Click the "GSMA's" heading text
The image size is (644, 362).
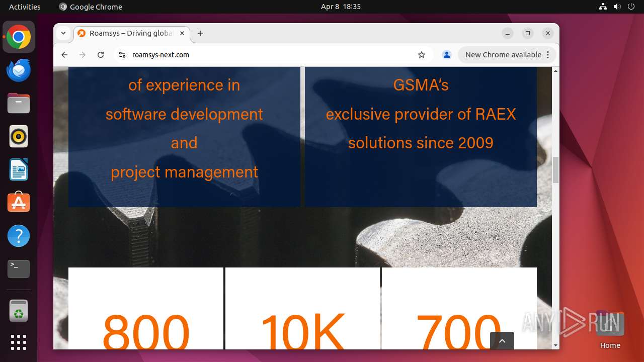[x=421, y=85]
